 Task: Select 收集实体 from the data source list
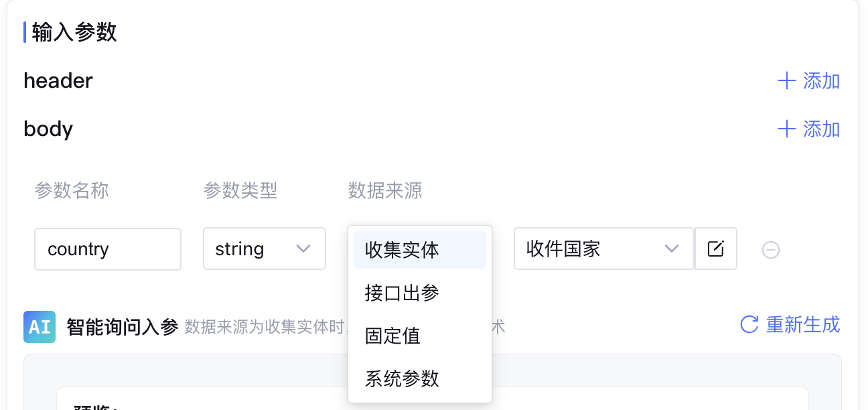(x=402, y=250)
